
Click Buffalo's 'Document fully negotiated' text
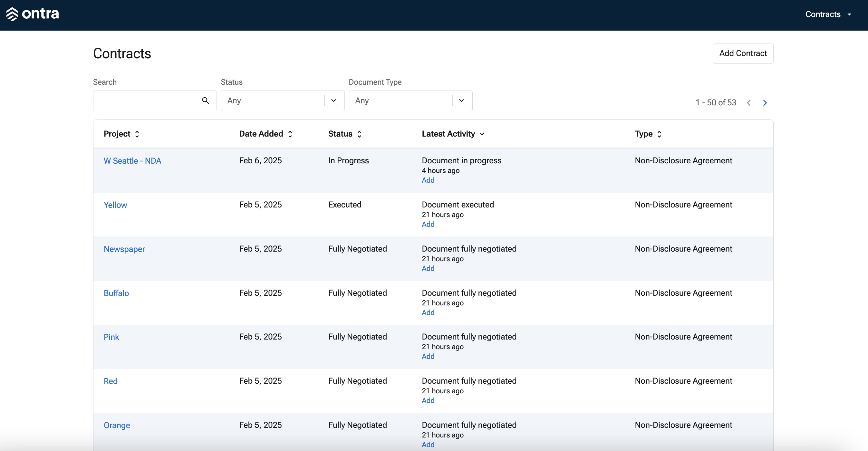469,293
